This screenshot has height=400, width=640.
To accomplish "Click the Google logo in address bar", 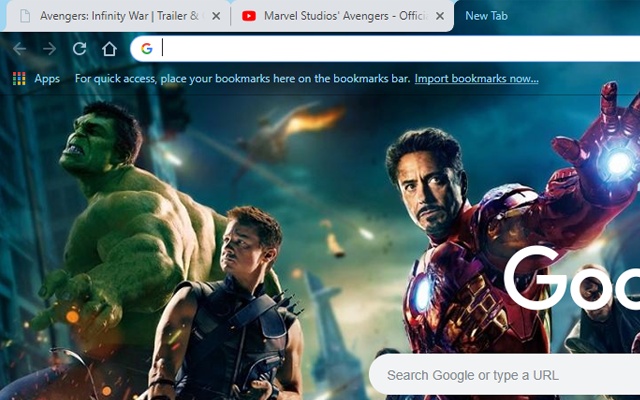I will (147, 49).
